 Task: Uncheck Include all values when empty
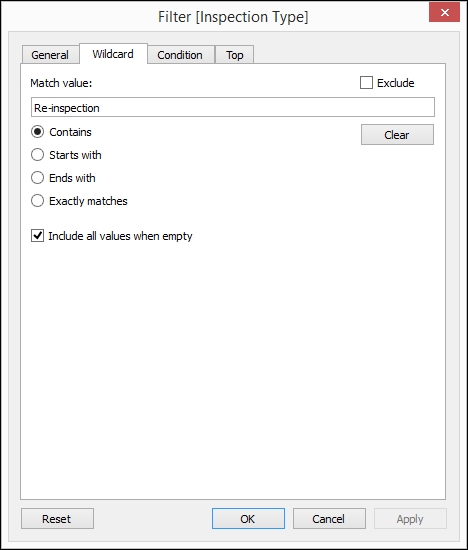point(38,236)
